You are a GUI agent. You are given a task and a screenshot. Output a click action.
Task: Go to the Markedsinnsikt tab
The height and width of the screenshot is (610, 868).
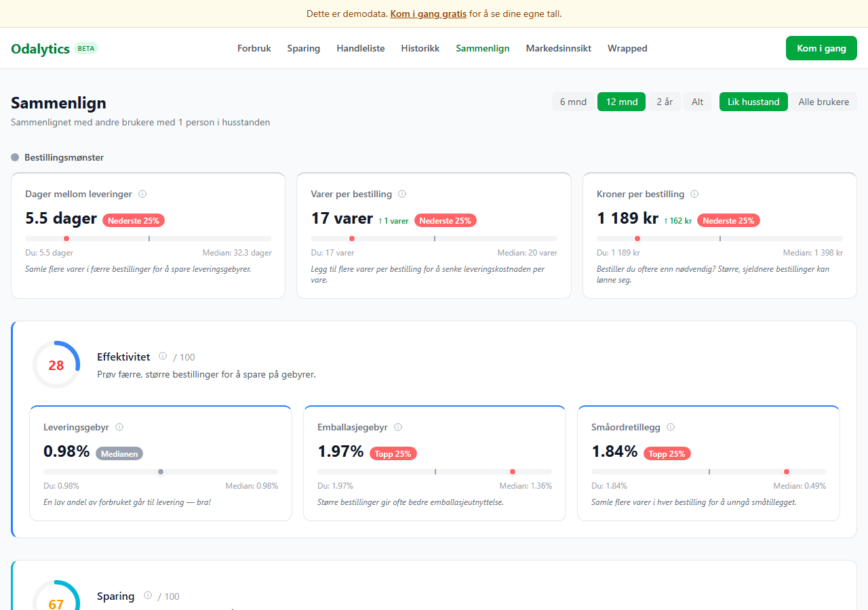(x=558, y=48)
